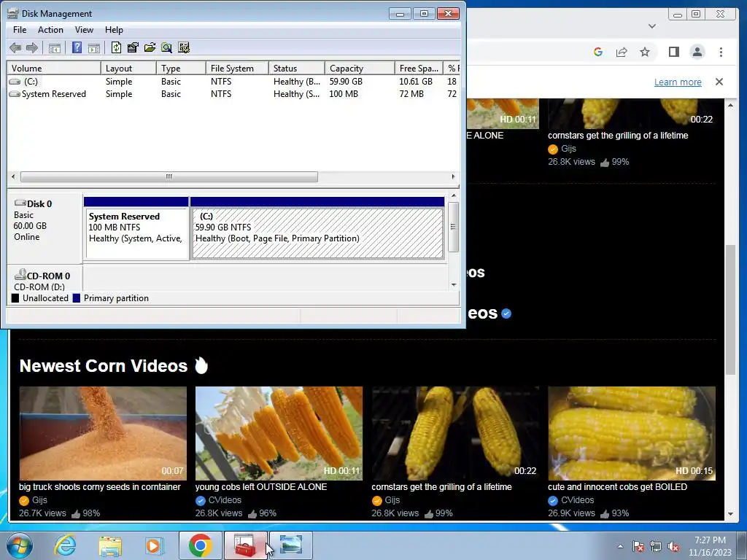This screenshot has width=747, height=560.
Task: Select the (C:) partition block in Disk 0
Action: click(317, 228)
